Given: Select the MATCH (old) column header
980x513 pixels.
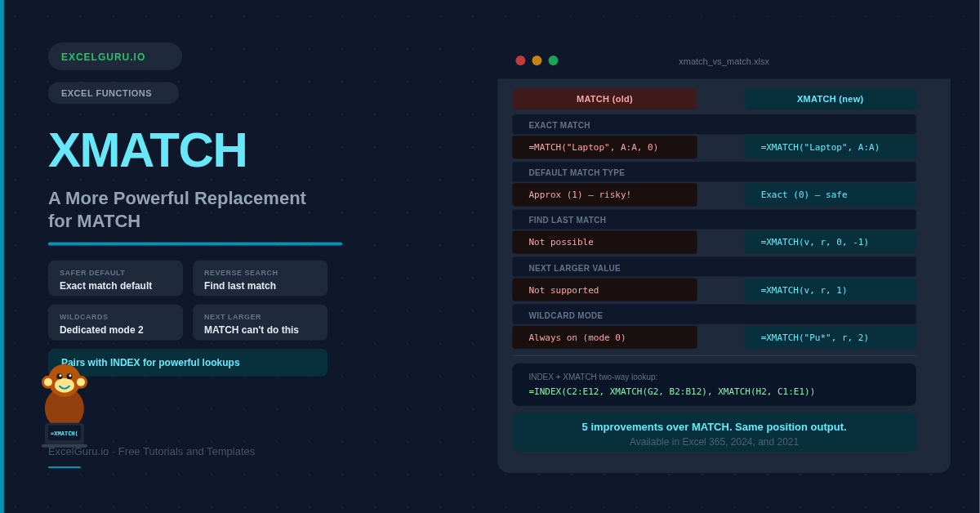Looking at the screenshot, I should (604, 99).
